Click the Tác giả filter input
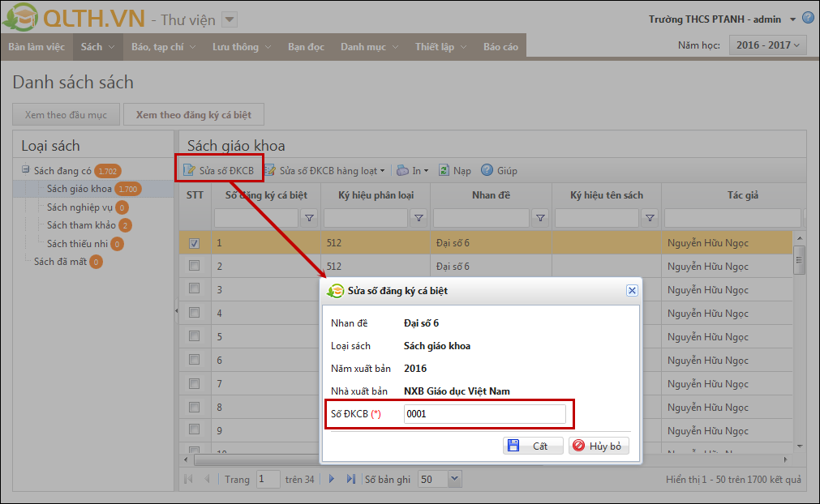This screenshot has width=820, height=504. coord(732,218)
